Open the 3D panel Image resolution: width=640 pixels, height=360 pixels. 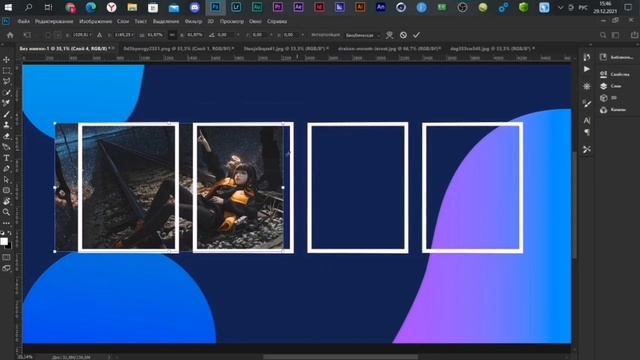[x=609, y=98]
